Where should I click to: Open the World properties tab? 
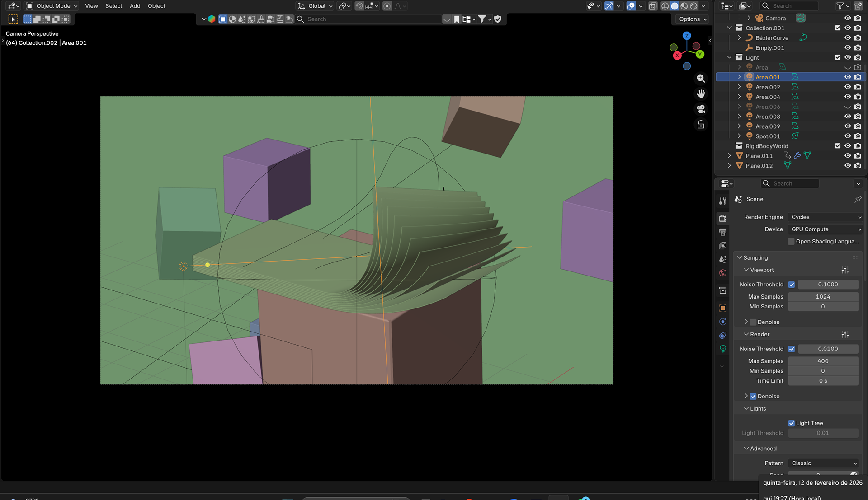[x=723, y=273]
